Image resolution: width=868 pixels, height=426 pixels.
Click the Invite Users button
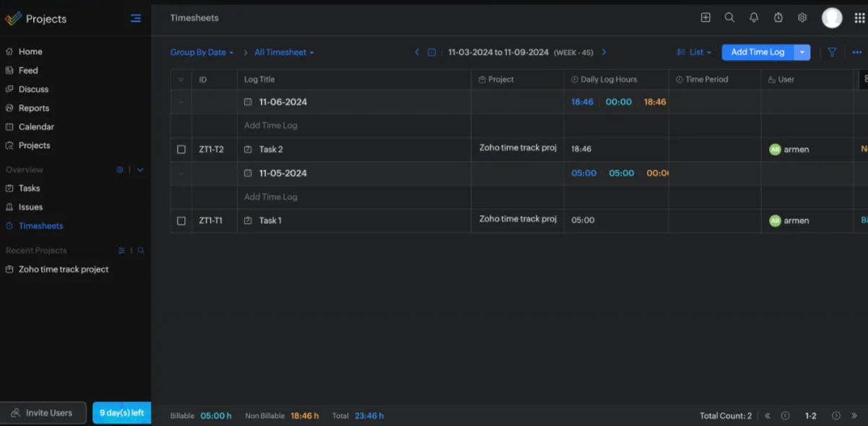(x=43, y=413)
